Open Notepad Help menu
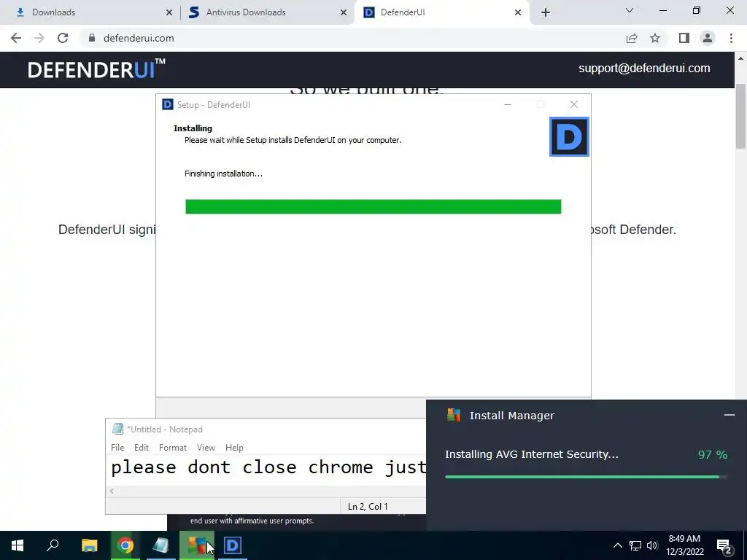The width and height of the screenshot is (747, 560). pos(234,448)
